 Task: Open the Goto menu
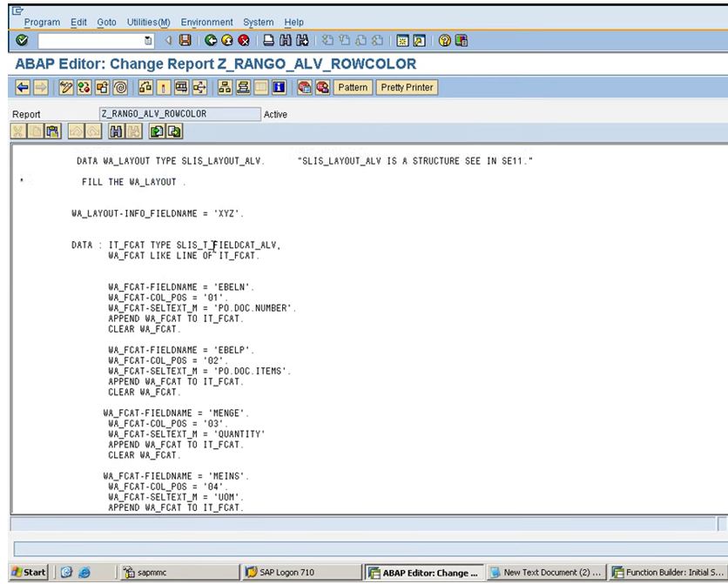click(106, 22)
